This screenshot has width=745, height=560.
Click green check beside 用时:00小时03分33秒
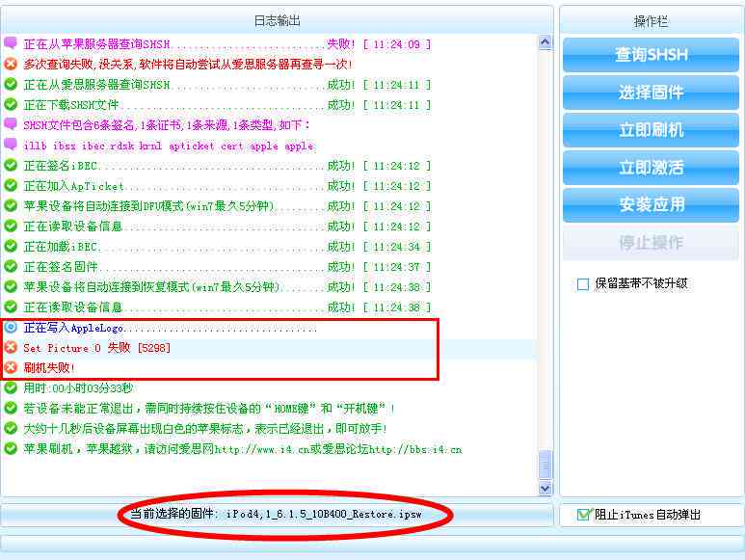[11, 387]
